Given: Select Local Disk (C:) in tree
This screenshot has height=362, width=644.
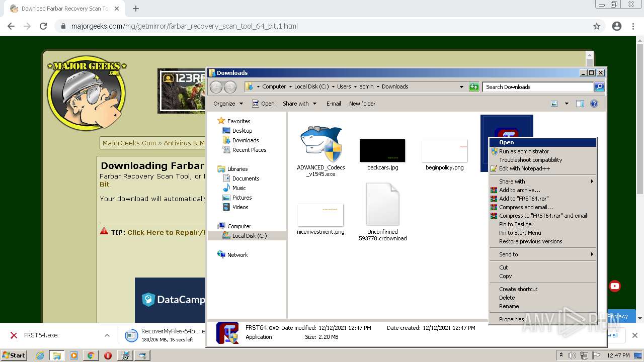Looking at the screenshot, I should coord(249,236).
